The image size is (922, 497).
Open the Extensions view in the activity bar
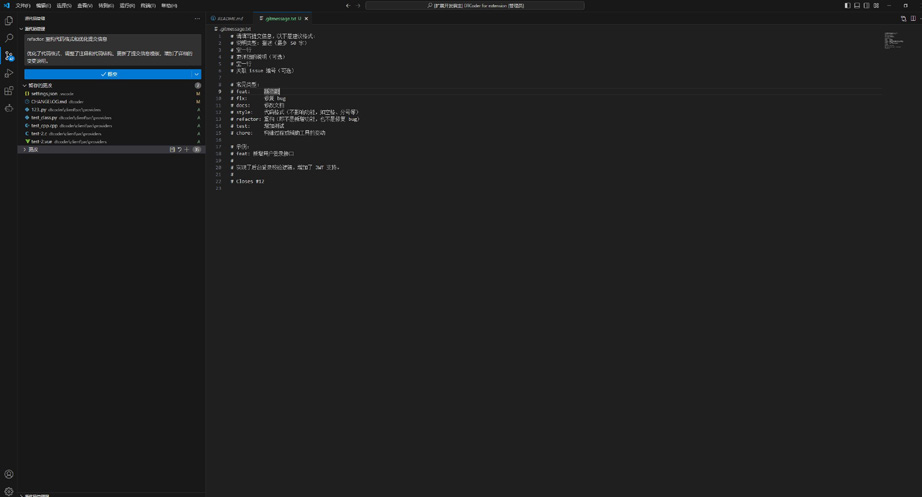pyautogui.click(x=9, y=90)
